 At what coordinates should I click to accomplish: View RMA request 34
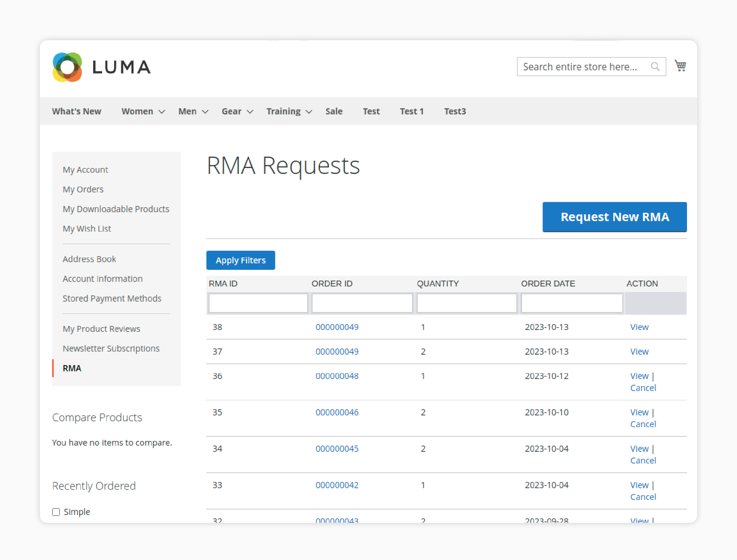coord(639,449)
